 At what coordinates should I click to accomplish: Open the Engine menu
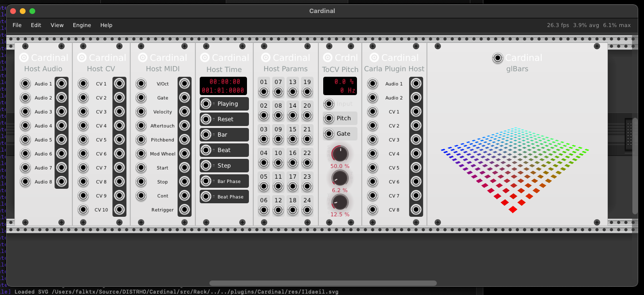(x=82, y=25)
